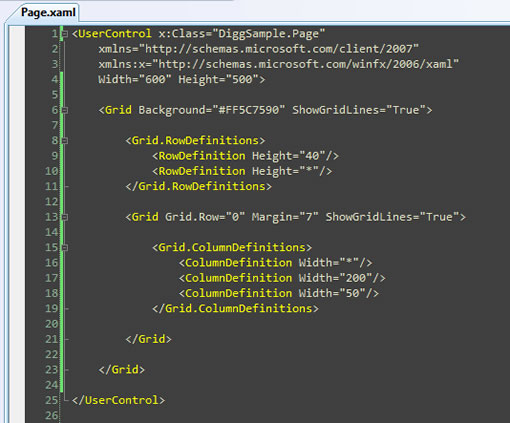Switch to the Page.xaml tab
Screen dimensions: 510x423
(x=48, y=13)
